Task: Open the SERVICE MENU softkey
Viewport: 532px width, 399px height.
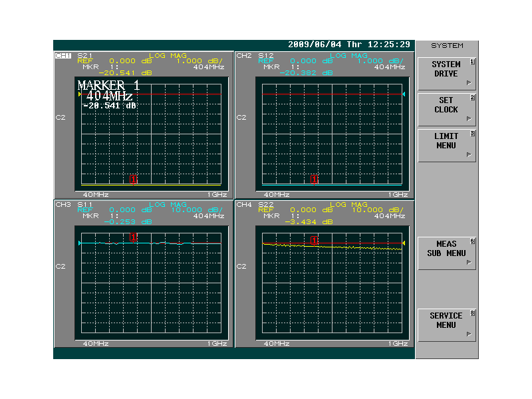Action: (446, 325)
